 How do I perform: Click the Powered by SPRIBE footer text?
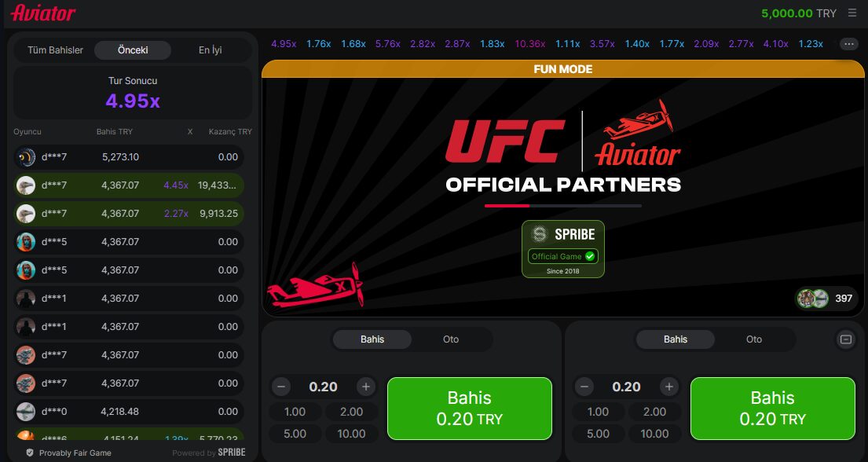coord(209,453)
